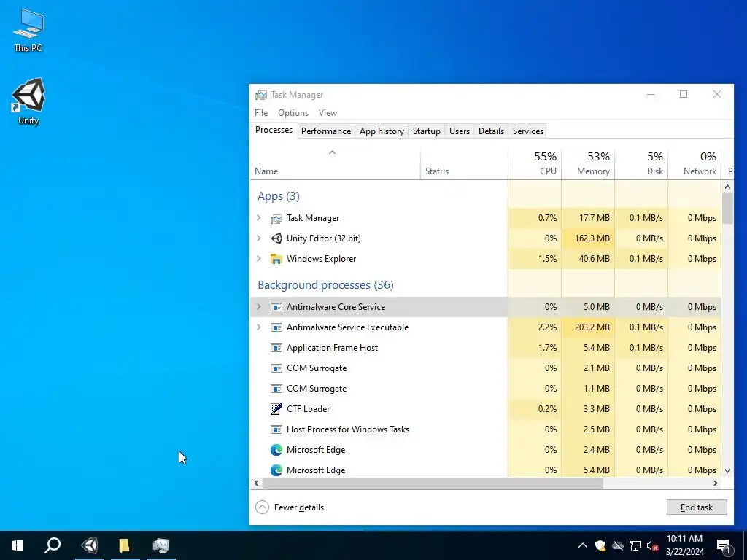Select the Processes tab

point(274,130)
